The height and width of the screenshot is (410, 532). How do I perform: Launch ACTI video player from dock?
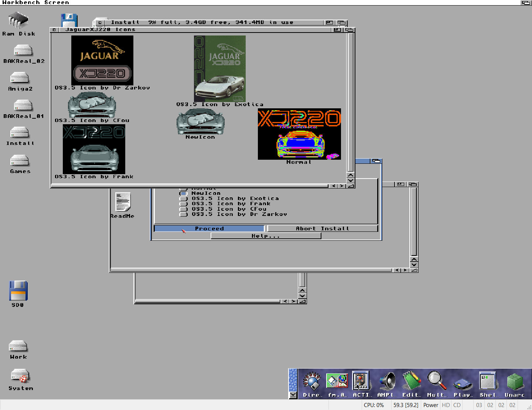361,380
